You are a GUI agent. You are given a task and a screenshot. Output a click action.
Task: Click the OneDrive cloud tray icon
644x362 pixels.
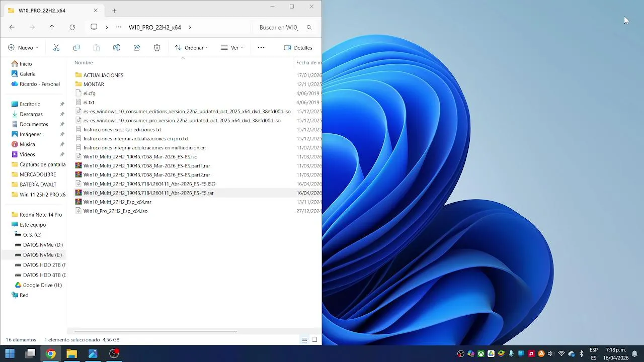tap(572, 353)
